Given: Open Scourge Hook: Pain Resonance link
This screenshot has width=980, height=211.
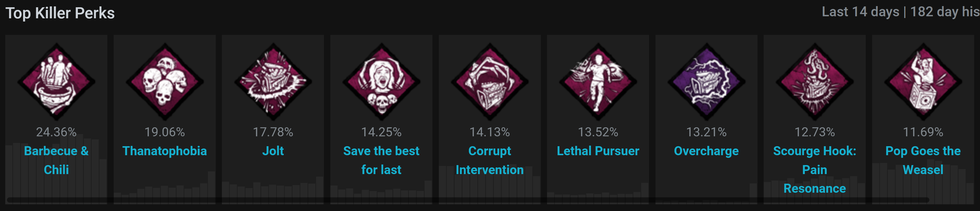Looking at the screenshot, I should tap(815, 169).
